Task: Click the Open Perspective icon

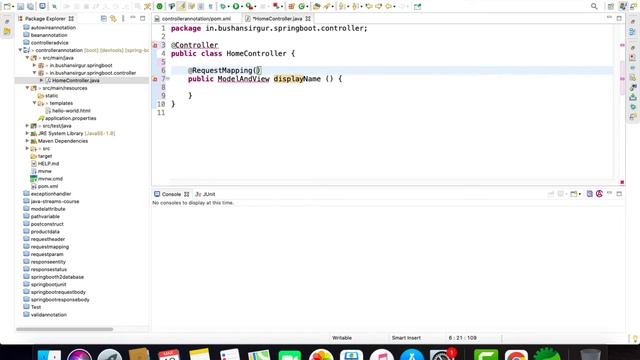Action: 611,6
